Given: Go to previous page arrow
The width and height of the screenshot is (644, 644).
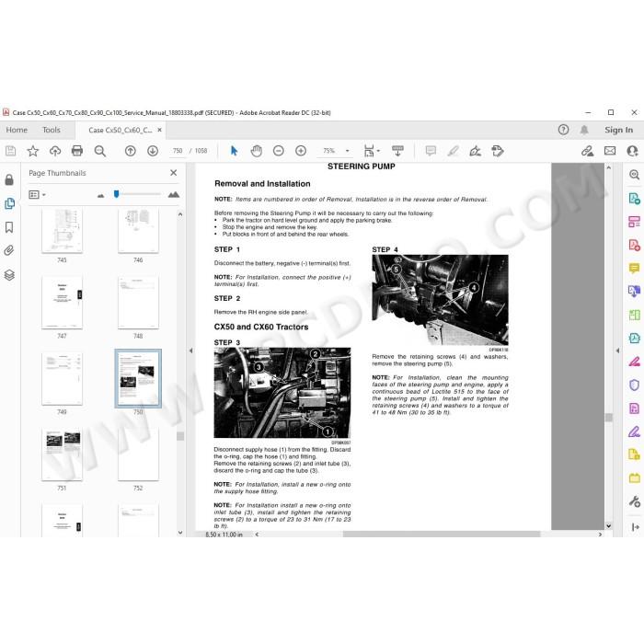Looking at the screenshot, I should 131,151.
